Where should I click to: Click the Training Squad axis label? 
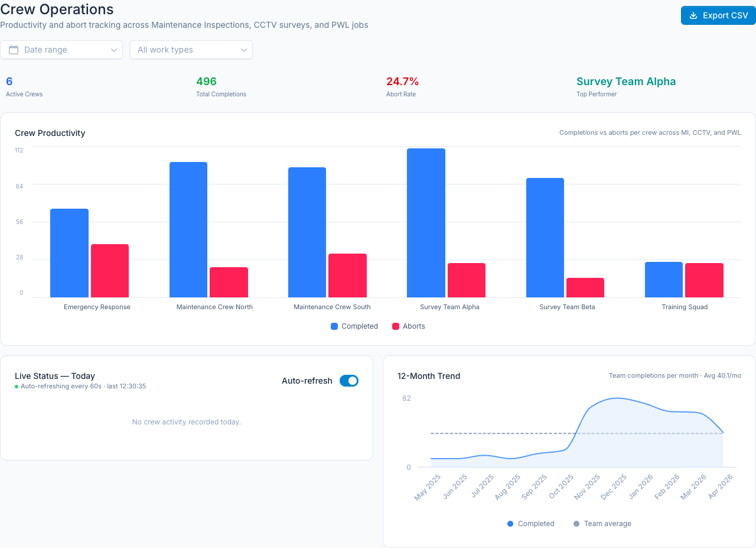point(685,307)
